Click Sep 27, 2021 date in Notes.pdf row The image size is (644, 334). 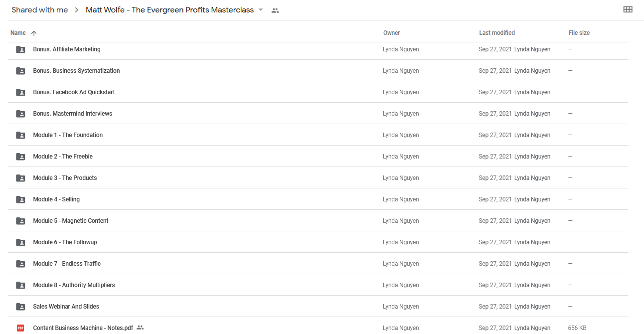point(495,328)
